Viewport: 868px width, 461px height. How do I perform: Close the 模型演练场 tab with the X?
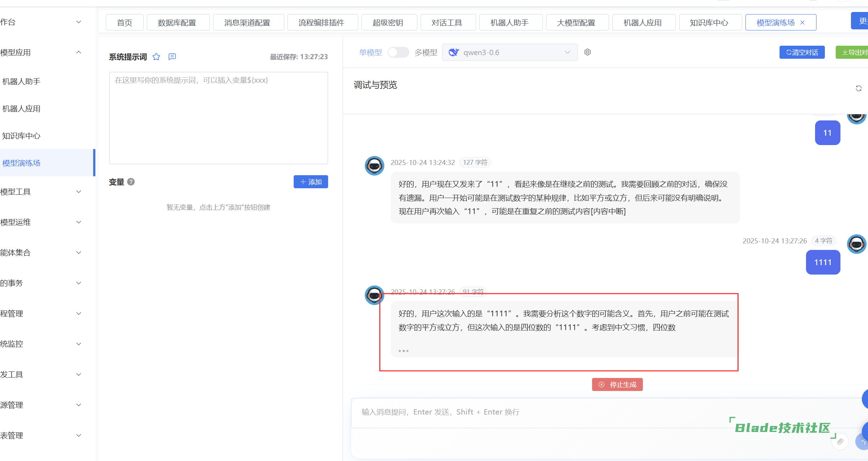tap(802, 22)
